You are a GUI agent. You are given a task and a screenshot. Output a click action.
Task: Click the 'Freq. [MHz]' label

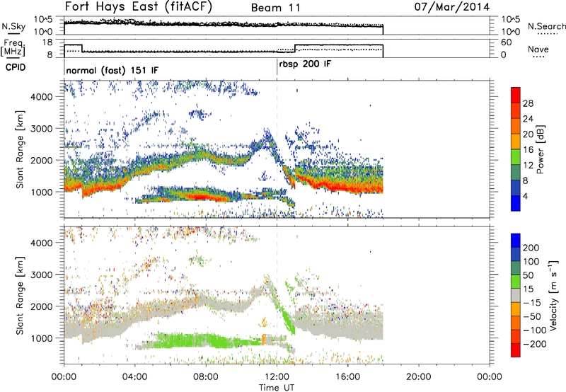pyautogui.click(x=13, y=47)
